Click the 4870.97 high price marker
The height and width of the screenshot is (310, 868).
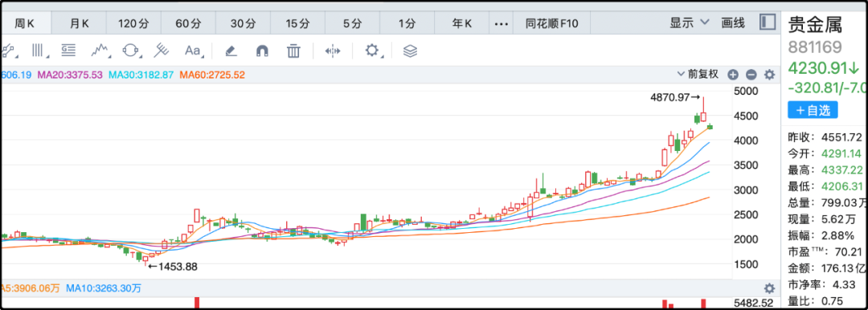point(674,97)
